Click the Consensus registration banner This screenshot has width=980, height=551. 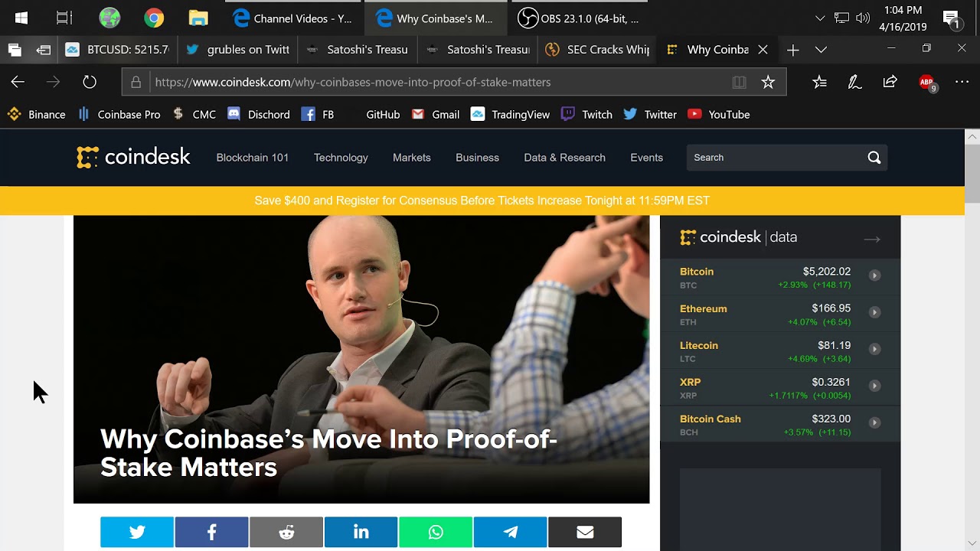point(482,201)
